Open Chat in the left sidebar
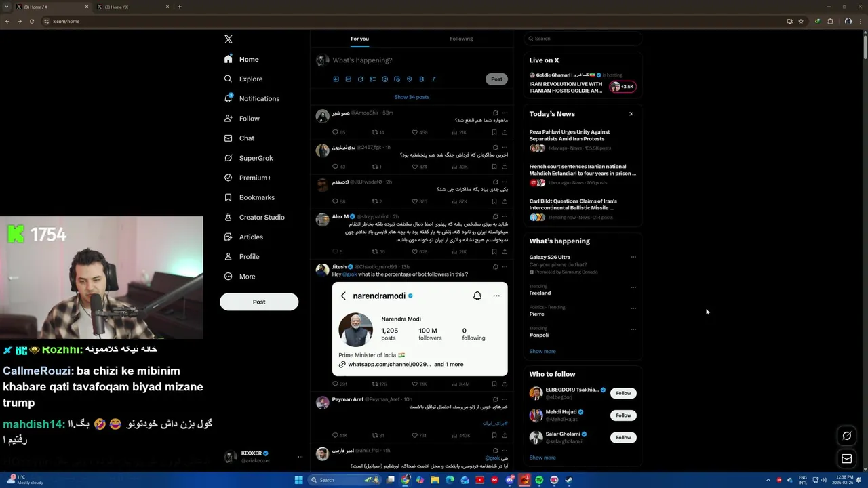868x488 pixels. pyautogui.click(x=239, y=138)
